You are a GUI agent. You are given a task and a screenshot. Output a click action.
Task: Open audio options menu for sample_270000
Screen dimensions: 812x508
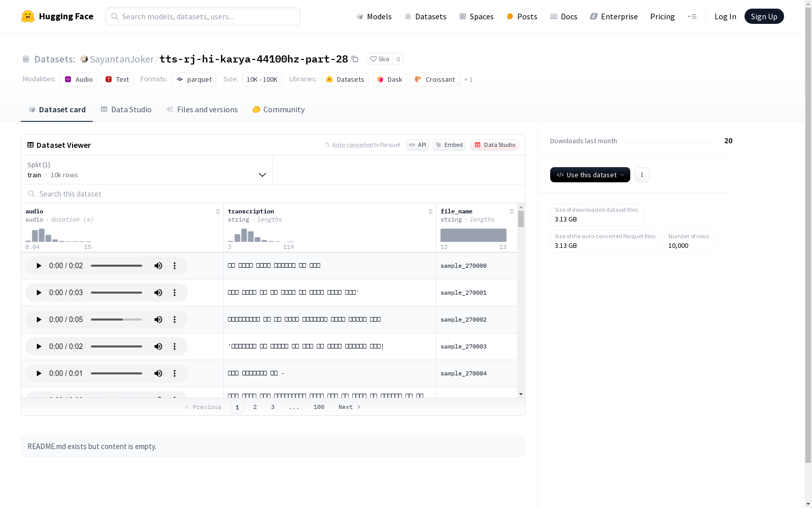pyautogui.click(x=175, y=266)
